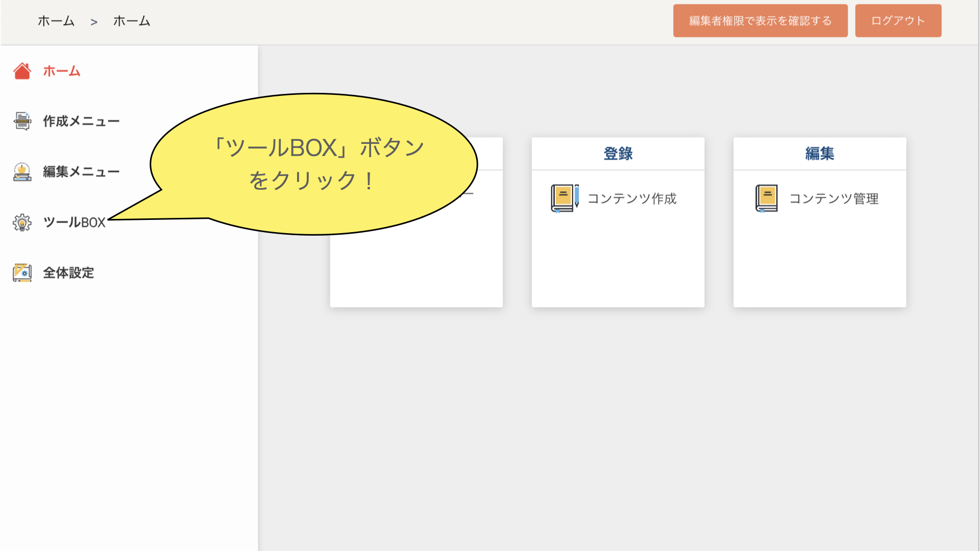
Task: Click 編集者権限で表示を確認する button
Action: 760,21
